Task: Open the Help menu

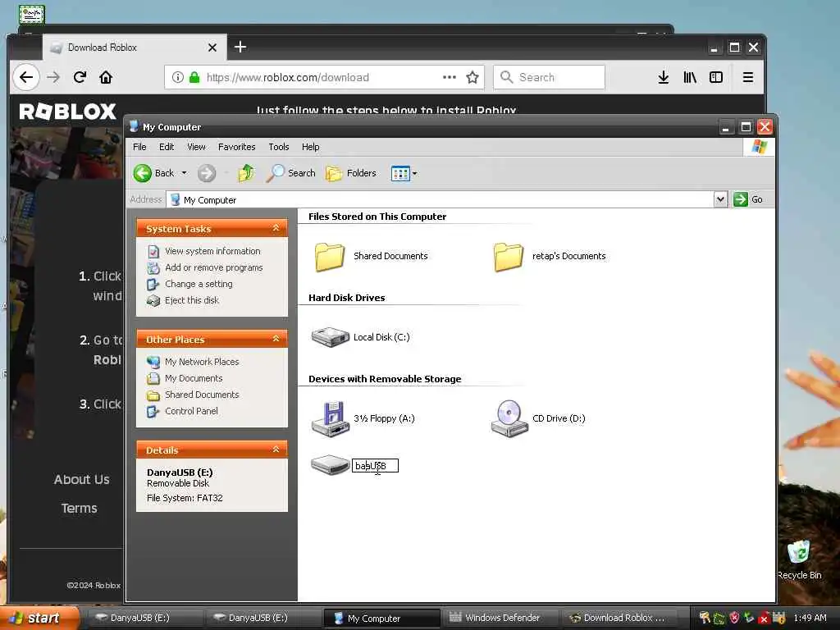Action: [x=310, y=147]
